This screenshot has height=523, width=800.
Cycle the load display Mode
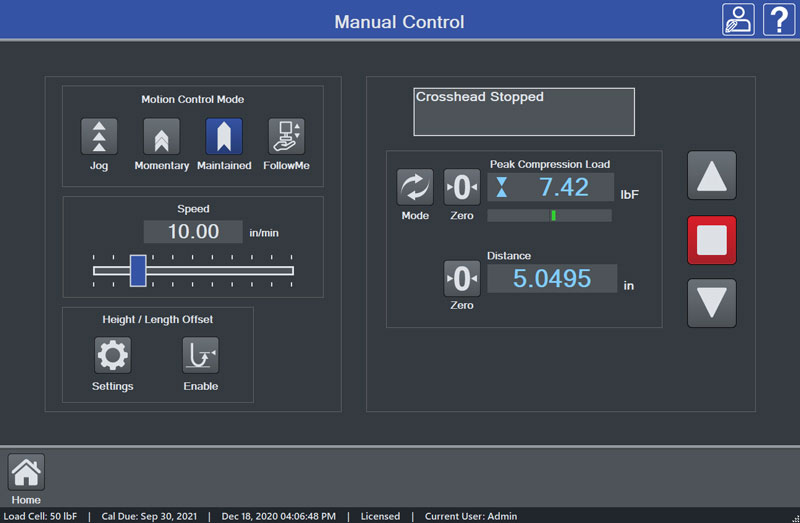coord(415,187)
